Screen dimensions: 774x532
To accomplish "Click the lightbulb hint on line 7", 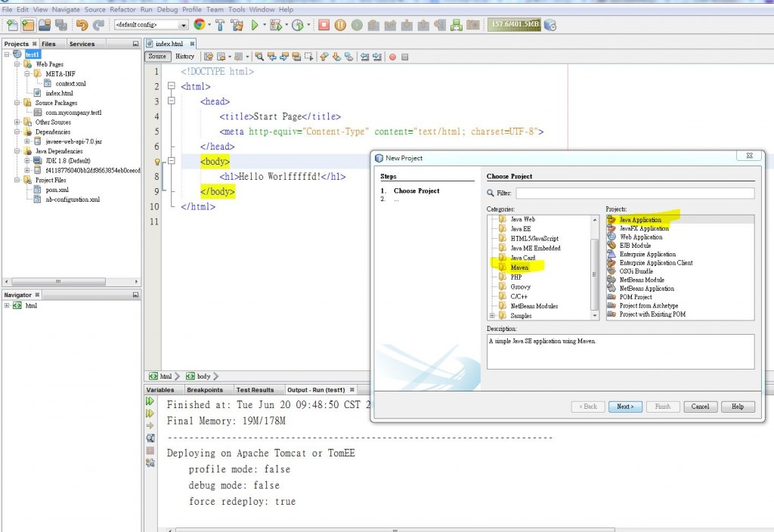I will point(158,162).
